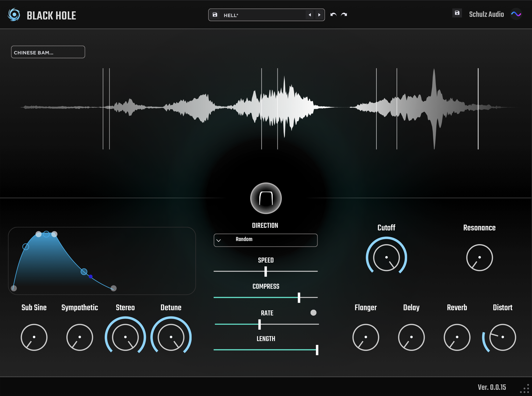This screenshot has height=396, width=532.
Task: Click the round window-shape button above Direction
Action: tap(266, 198)
